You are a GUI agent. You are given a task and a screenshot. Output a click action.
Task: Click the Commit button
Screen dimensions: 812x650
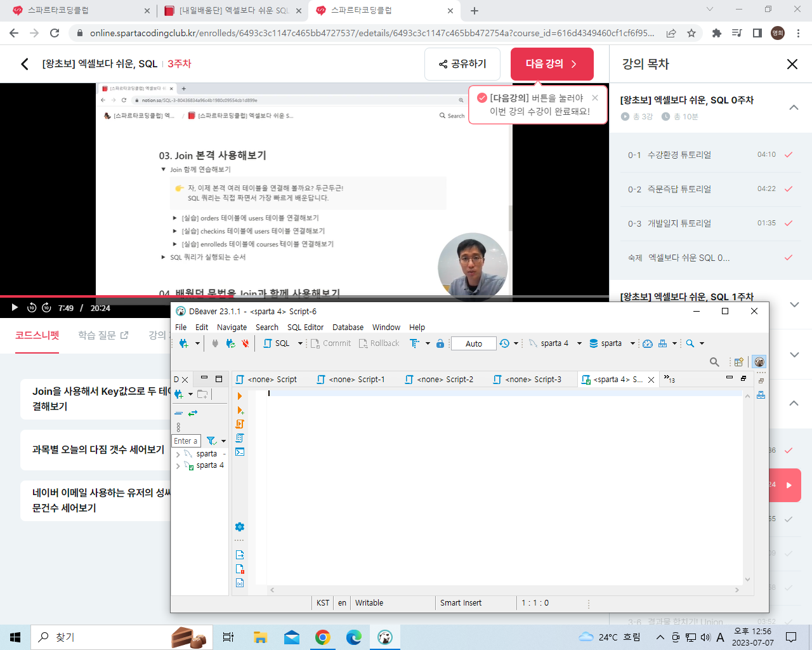(331, 343)
